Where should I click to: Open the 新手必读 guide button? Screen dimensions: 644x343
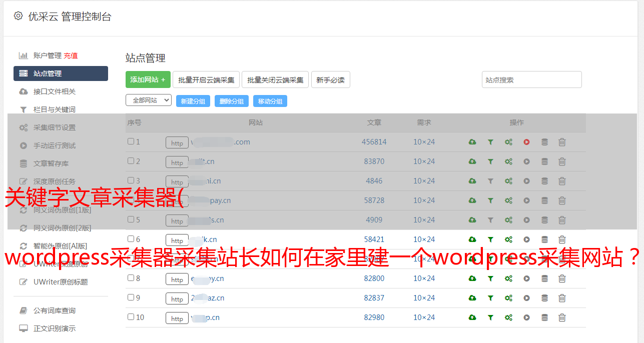point(331,79)
